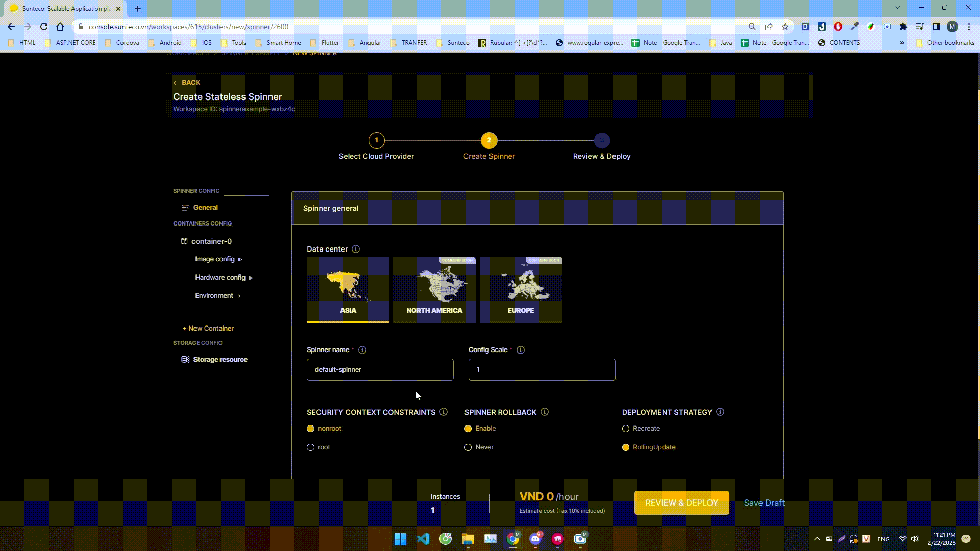Select the root security context option
Viewport: 980px width, 551px height.
coord(310,447)
